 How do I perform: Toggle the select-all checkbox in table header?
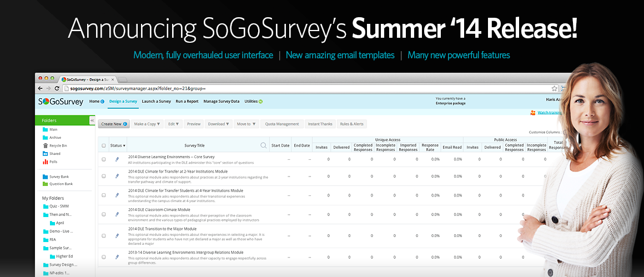103,146
